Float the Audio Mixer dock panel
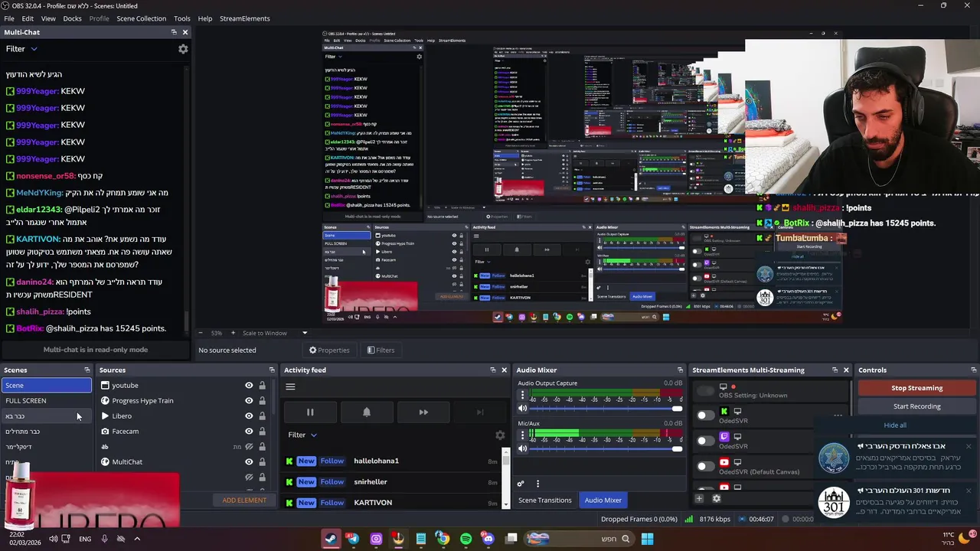The width and height of the screenshot is (980, 551). point(680,370)
